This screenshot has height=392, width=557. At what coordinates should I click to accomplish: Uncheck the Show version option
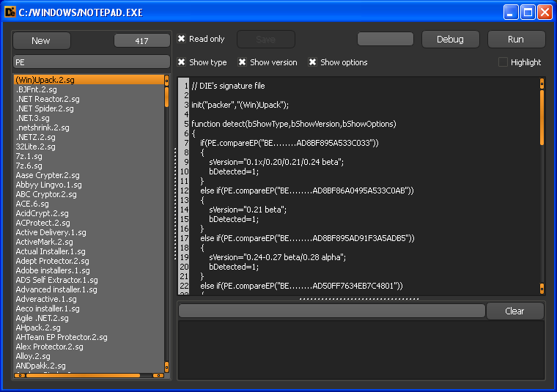[243, 62]
